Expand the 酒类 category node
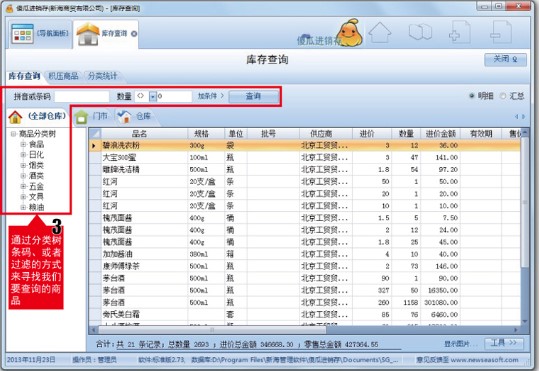 coord(23,176)
